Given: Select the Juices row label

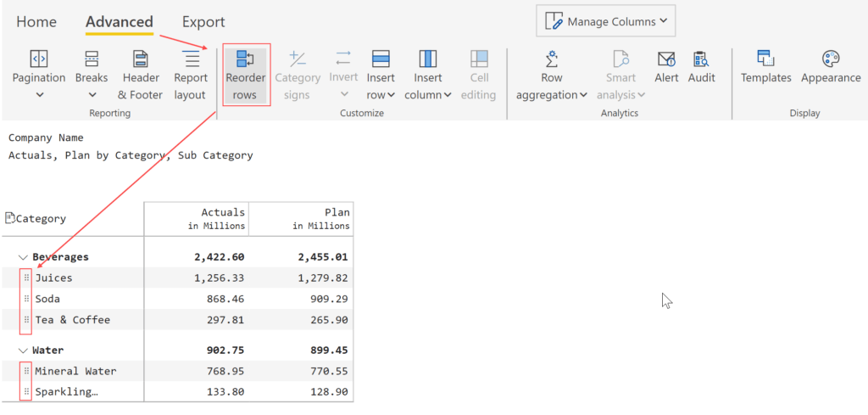Looking at the screenshot, I should coord(53,278).
